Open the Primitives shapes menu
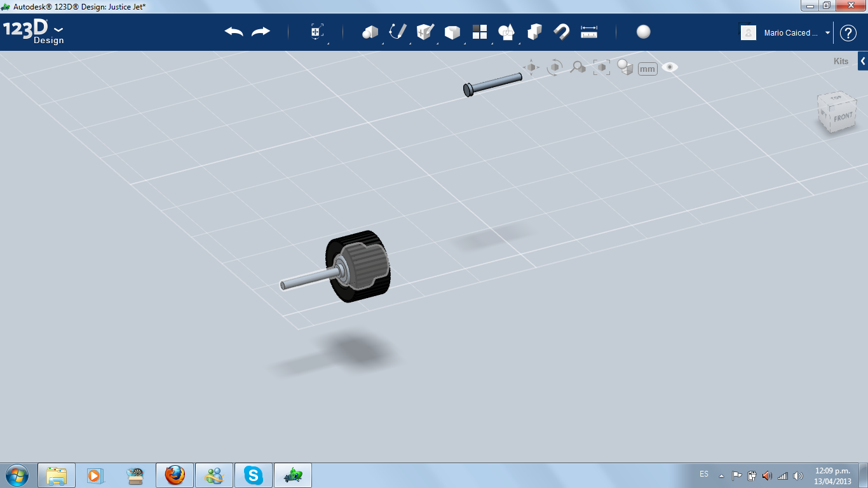The height and width of the screenshot is (488, 868). pyautogui.click(x=370, y=32)
